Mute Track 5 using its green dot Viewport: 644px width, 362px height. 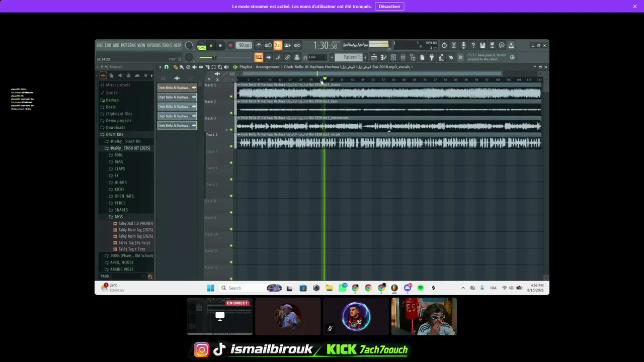[x=231, y=162]
